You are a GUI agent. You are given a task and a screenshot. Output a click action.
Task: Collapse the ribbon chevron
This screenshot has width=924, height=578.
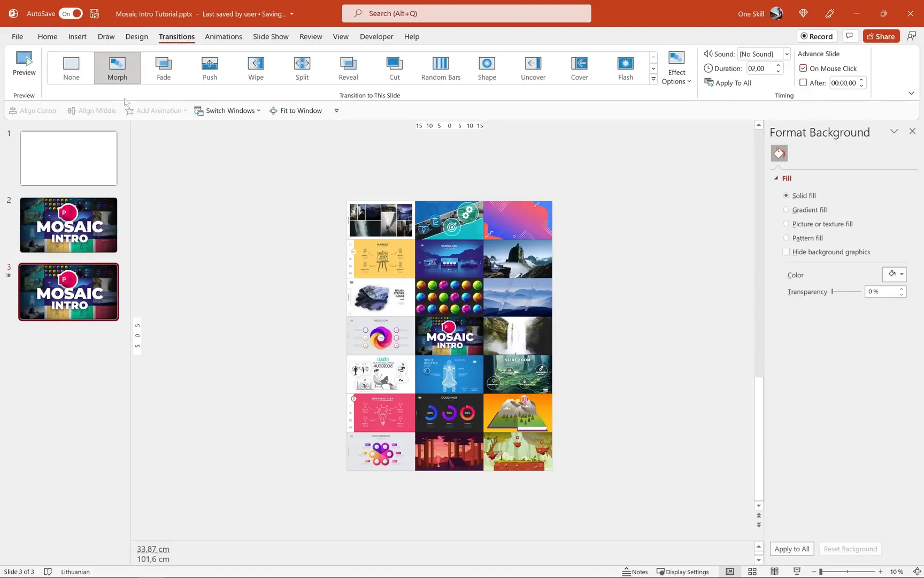pyautogui.click(x=911, y=93)
